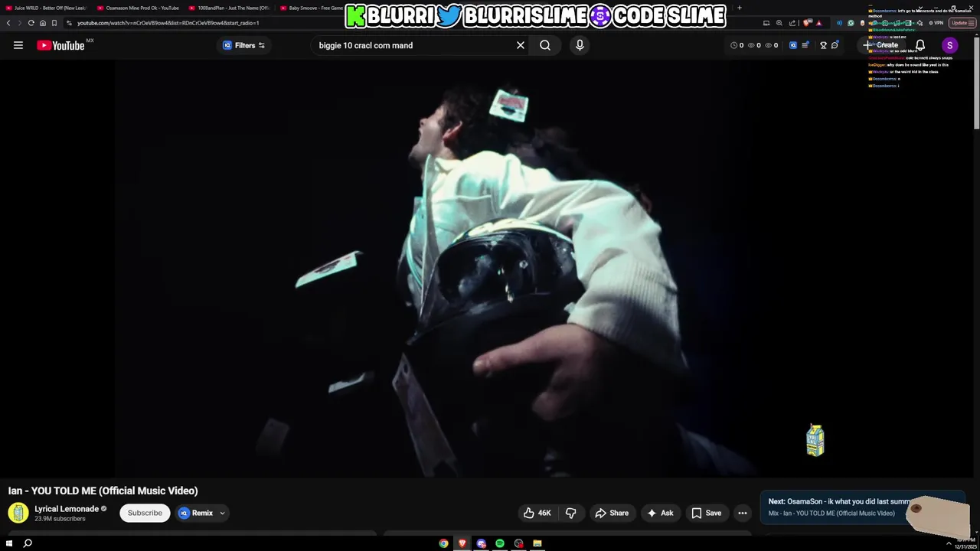980x551 pixels.
Task: Bookmark this page
Action: point(54,23)
